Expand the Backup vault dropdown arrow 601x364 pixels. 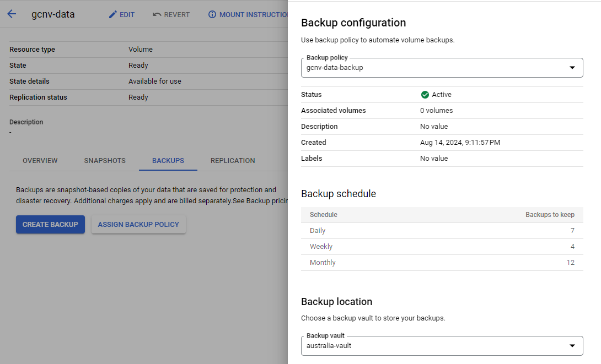pos(572,346)
